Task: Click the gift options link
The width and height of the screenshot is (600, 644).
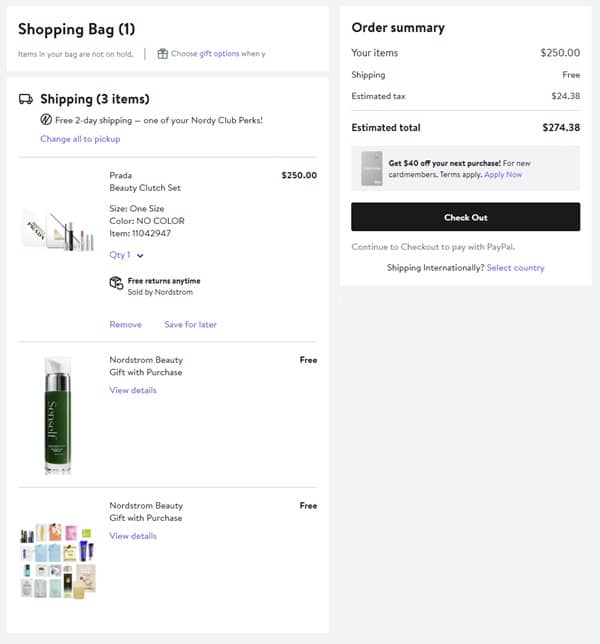Action: [x=219, y=53]
